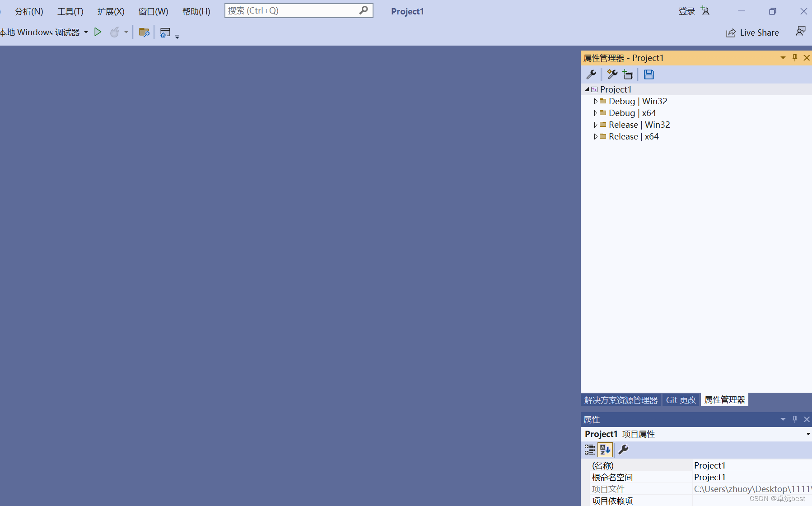Screen dimensions: 812x506
Task: Click the flame performance profiler icon
Action: coord(114,32)
